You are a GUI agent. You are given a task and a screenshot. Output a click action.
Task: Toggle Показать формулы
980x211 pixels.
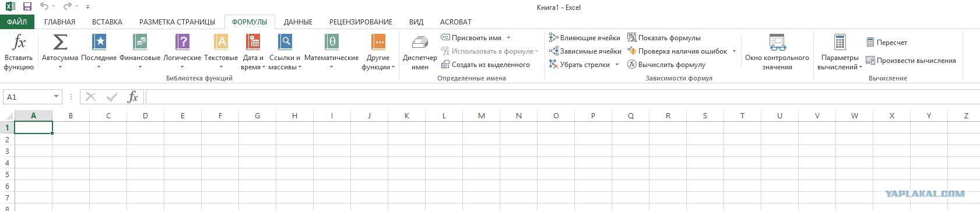[664, 38]
